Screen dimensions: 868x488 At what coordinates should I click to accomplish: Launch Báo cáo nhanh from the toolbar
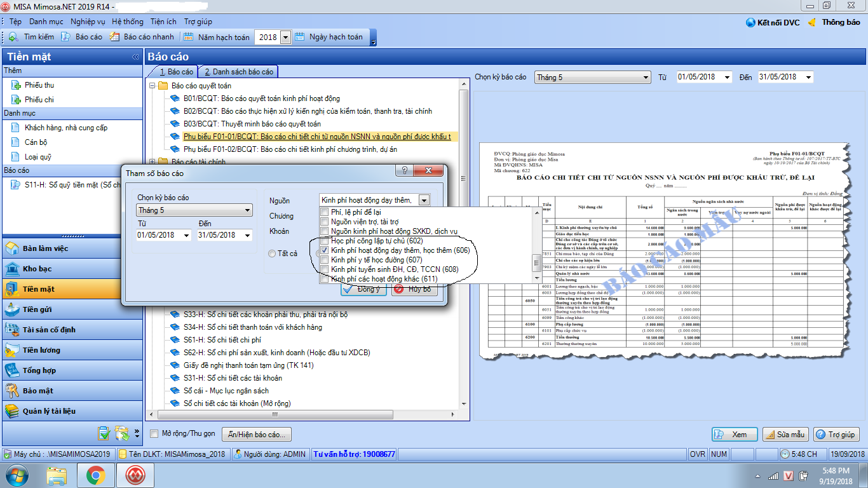[141, 37]
